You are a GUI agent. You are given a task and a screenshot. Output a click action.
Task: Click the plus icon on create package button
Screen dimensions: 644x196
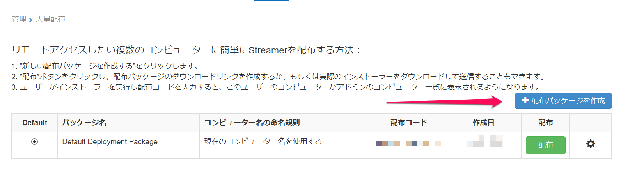tap(525, 100)
